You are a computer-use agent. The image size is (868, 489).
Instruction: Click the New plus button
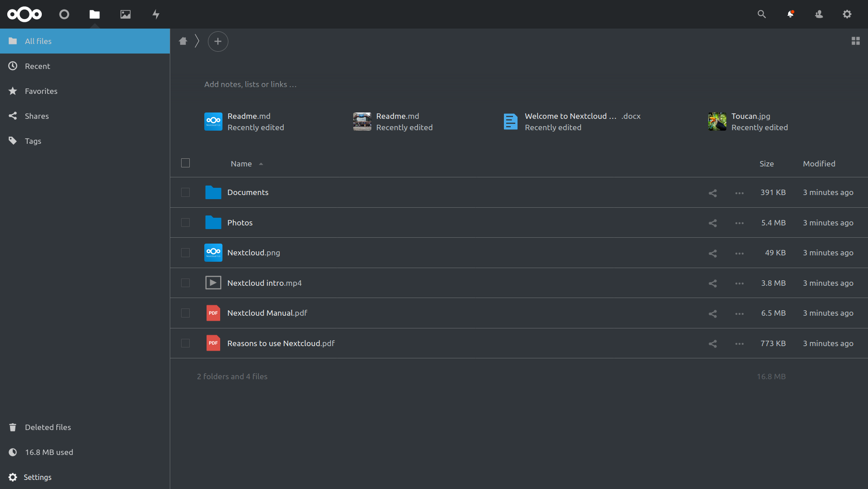pyautogui.click(x=218, y=41)
